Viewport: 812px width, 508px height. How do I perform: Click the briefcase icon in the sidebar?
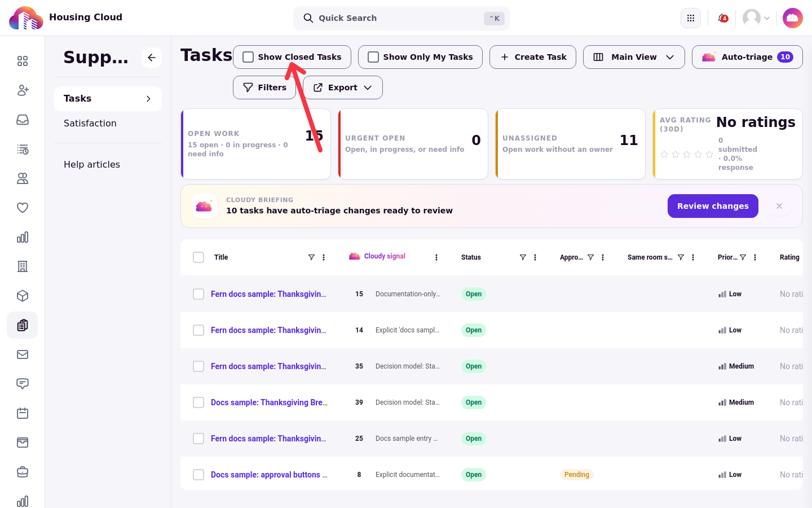(23, 472)
